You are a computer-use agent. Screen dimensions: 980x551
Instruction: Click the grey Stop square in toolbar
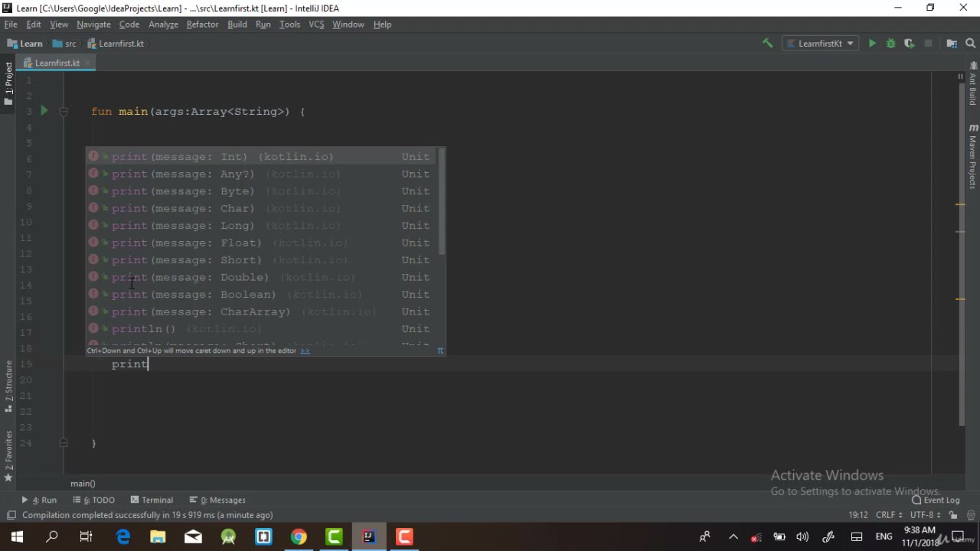point(928,44)
